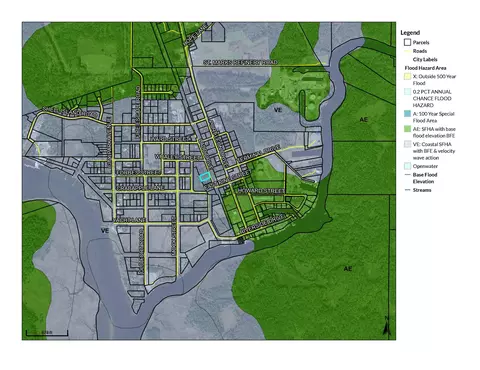This screenshot has height=370, width=480.
Task: Click the north arrow compass symbol
Action: tap(387, 326)
